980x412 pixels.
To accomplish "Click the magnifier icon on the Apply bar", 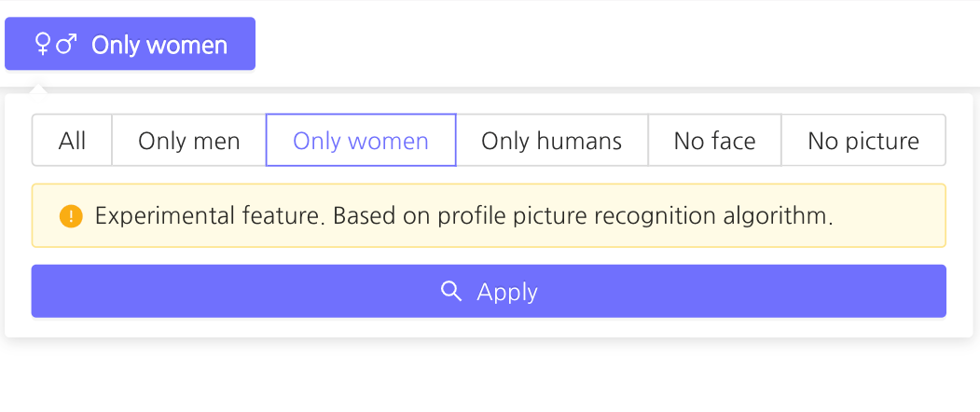I will [x=451, y=292].
